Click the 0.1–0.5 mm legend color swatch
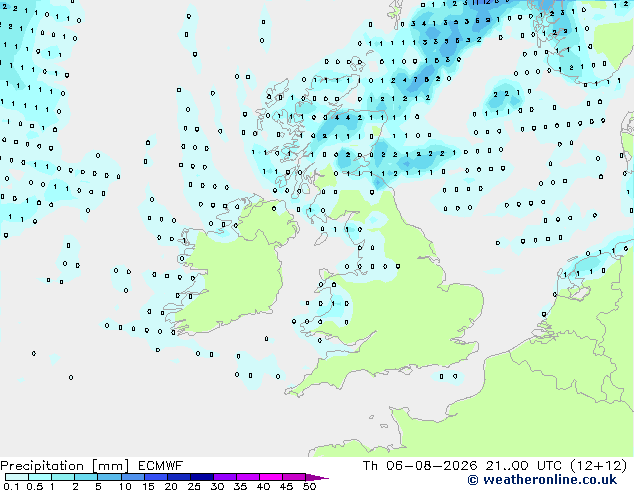The height and width of the screenshot is (490, 634). [17, 477]
